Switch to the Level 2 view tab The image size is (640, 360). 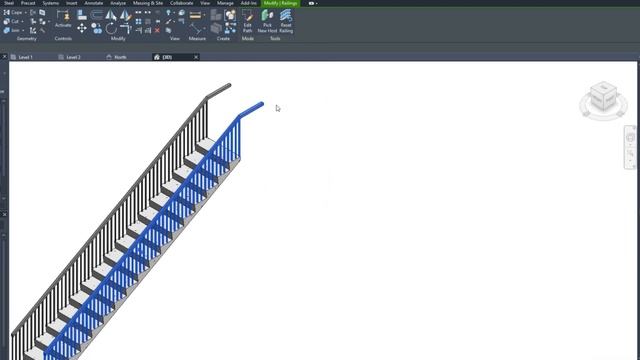[x=73, y=57]
